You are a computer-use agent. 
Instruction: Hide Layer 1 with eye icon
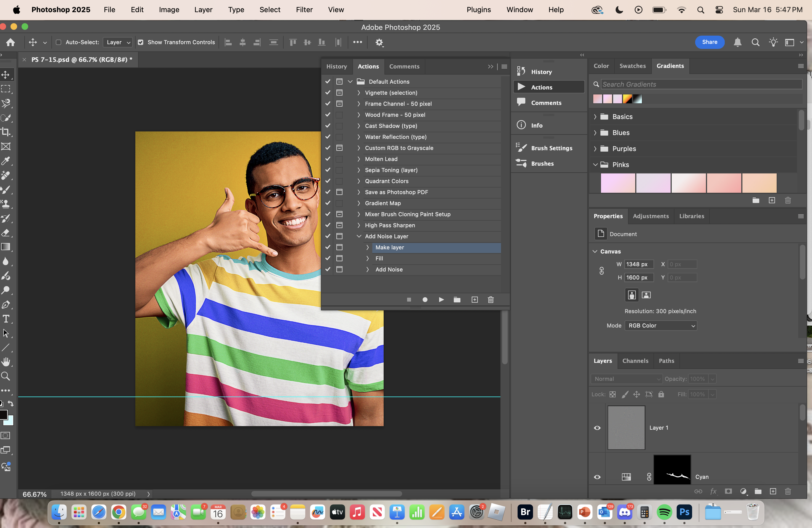coord(597,428)
